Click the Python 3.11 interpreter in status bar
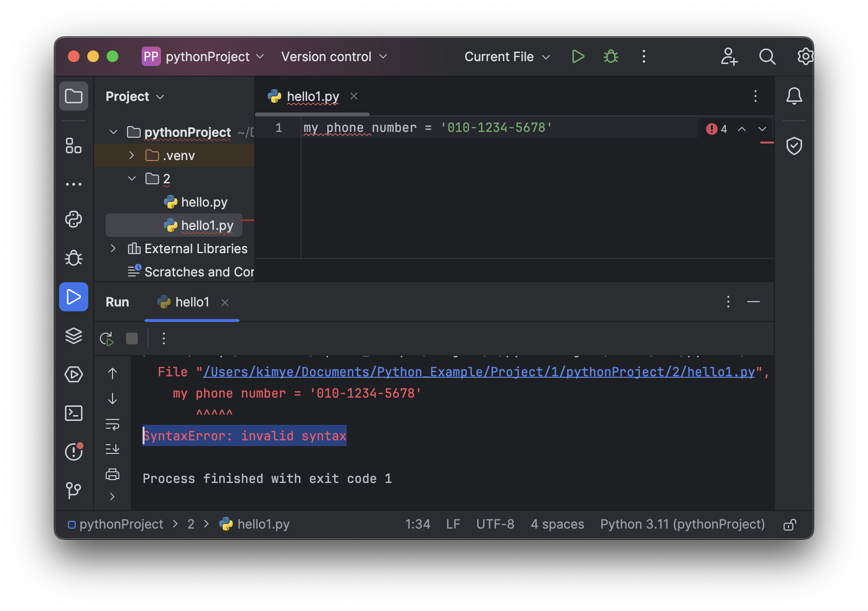Viewport: 868px width, 611px height. coord(682,524)
